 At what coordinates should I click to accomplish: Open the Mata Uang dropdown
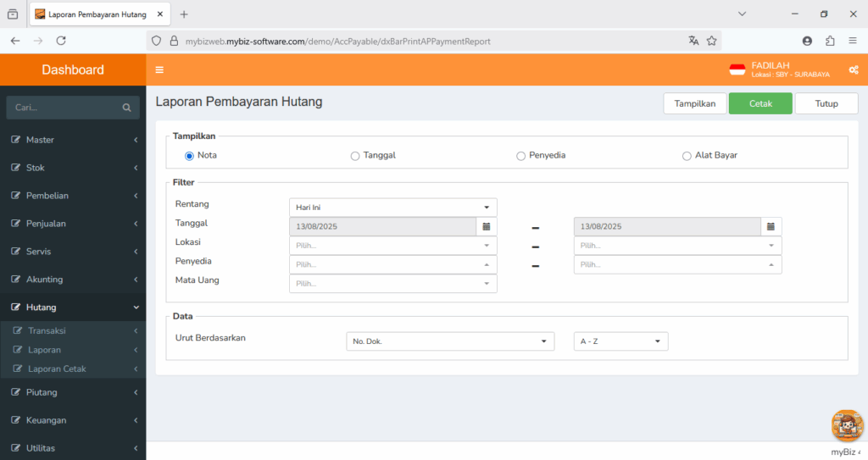pyautogui.click(x=393, y=284)
